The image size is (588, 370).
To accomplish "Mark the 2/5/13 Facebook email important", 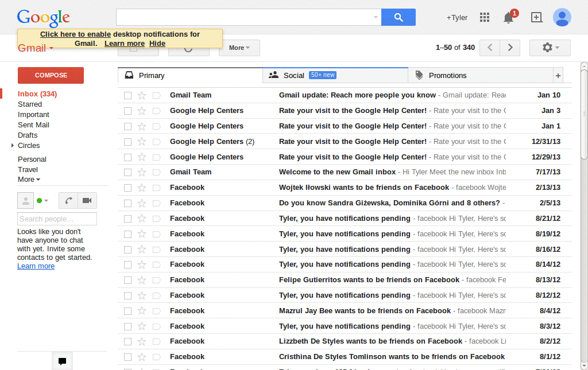I will pos(156,203).
